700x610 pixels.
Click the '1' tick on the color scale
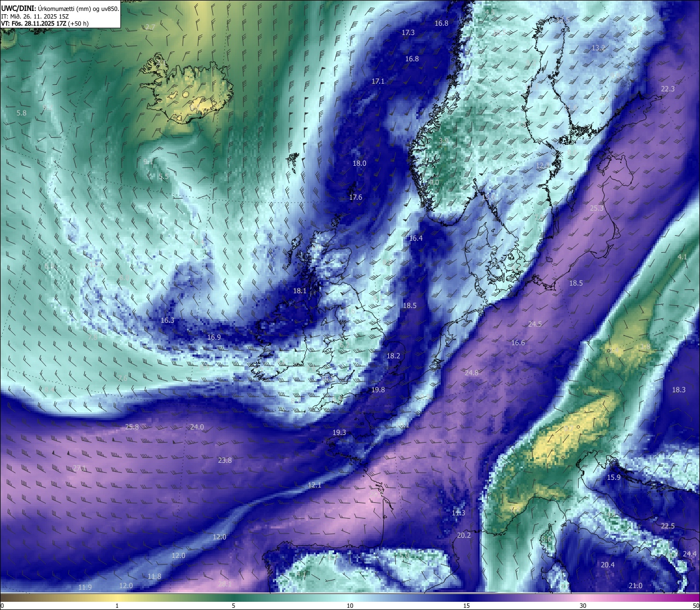[117, 606]
